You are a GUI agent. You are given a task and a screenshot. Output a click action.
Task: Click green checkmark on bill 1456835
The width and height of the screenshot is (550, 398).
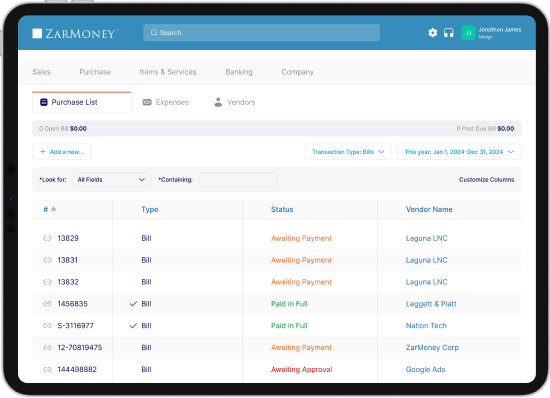(133, 304)
